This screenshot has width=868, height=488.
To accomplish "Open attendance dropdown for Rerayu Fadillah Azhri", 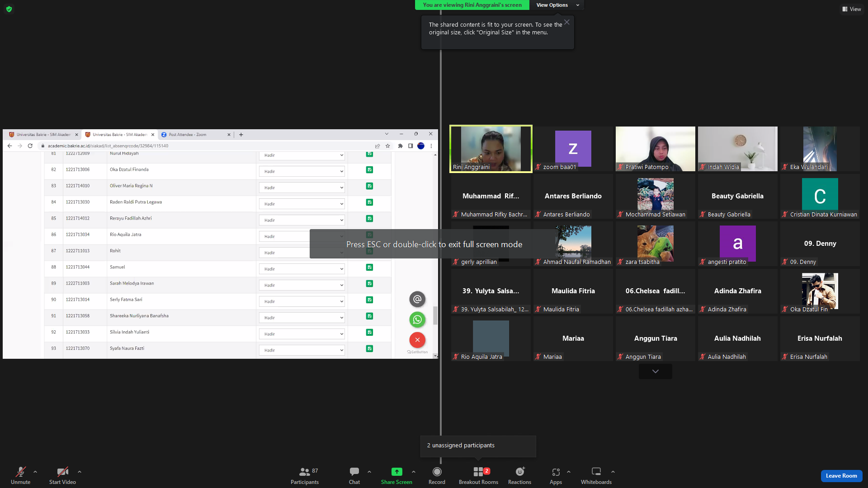I will 302,221.
